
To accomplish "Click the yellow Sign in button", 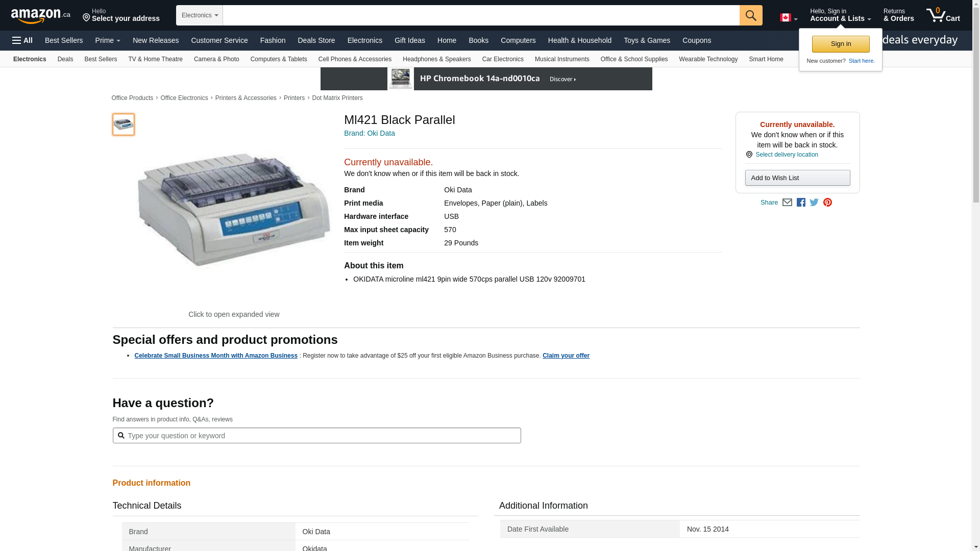I will coord(841,44).
